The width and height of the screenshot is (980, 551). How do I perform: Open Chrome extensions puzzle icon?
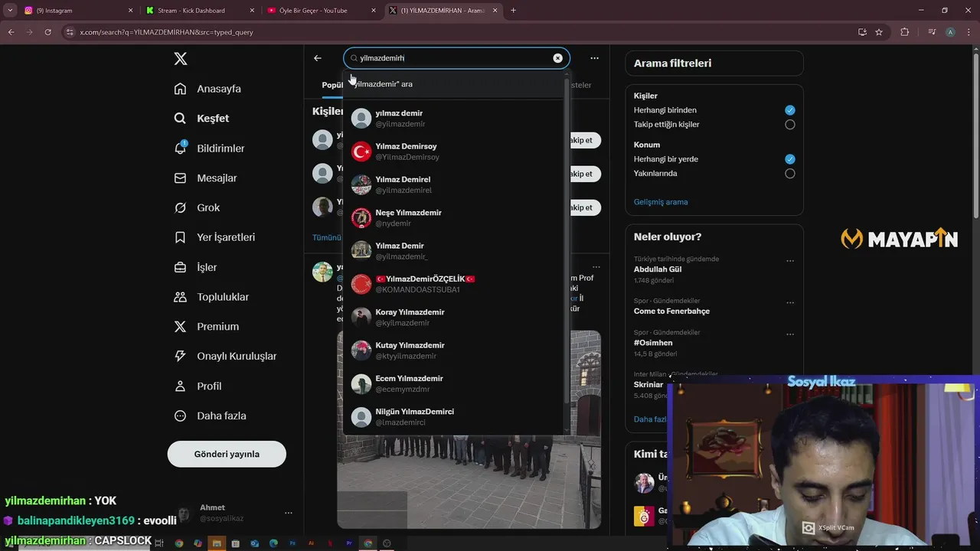click(x=904, y=32)
